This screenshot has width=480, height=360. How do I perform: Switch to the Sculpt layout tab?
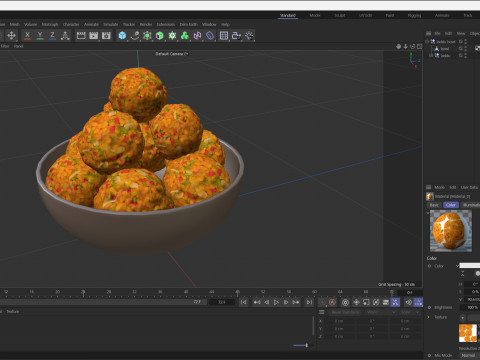coord(340,15)
